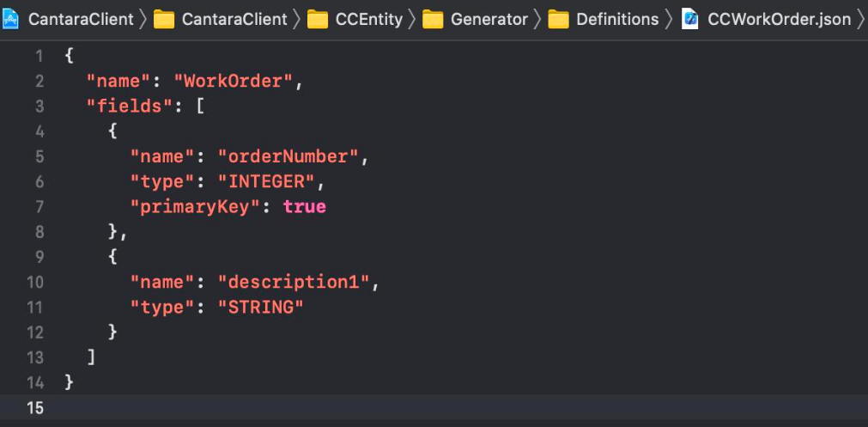Click the chevron after CCWorkOrder.json
The height and width of the screenshot is (427, 868).
click(860, 19)
